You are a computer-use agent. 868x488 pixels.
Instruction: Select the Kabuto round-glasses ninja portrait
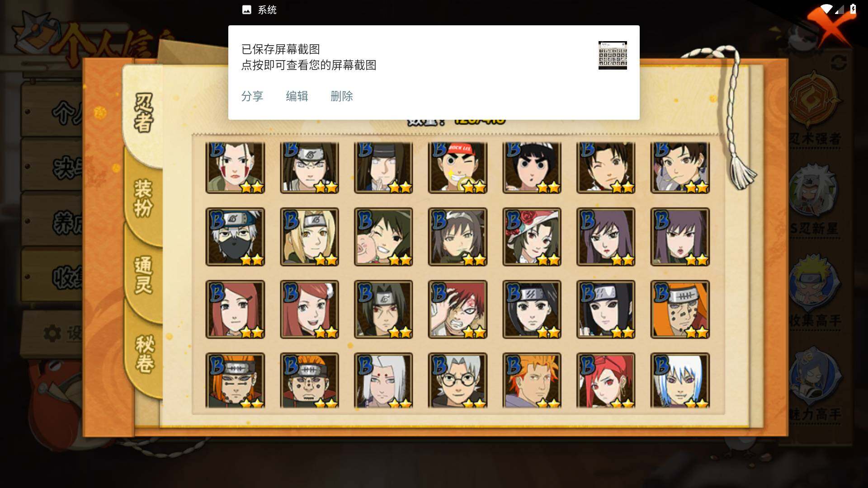click(458, 380)
